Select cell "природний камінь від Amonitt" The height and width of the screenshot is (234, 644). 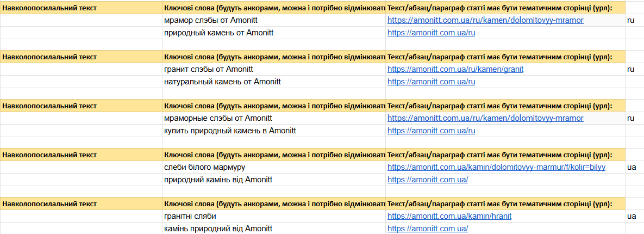[x=274, y=180]
